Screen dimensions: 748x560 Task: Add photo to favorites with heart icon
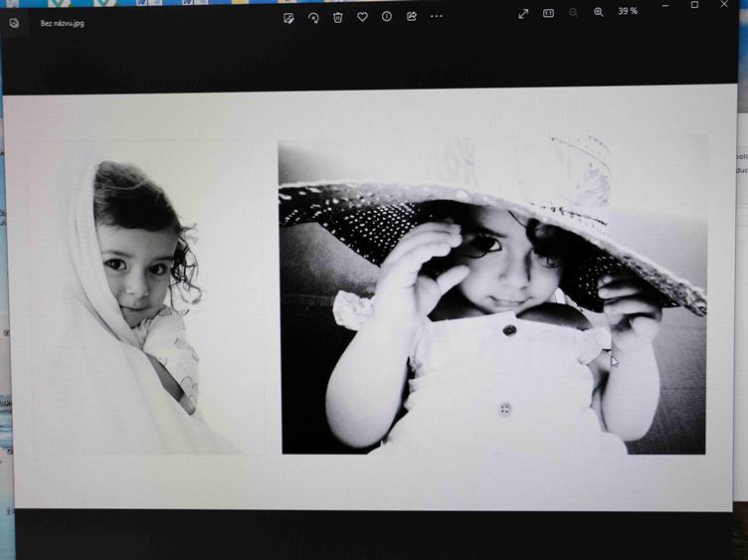(x=362, y=17)
